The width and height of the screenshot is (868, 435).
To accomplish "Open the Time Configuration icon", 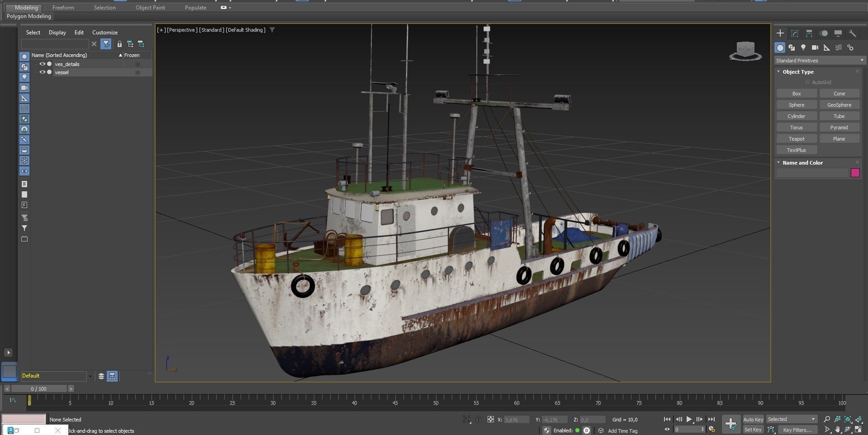I will tap(711, 429).
